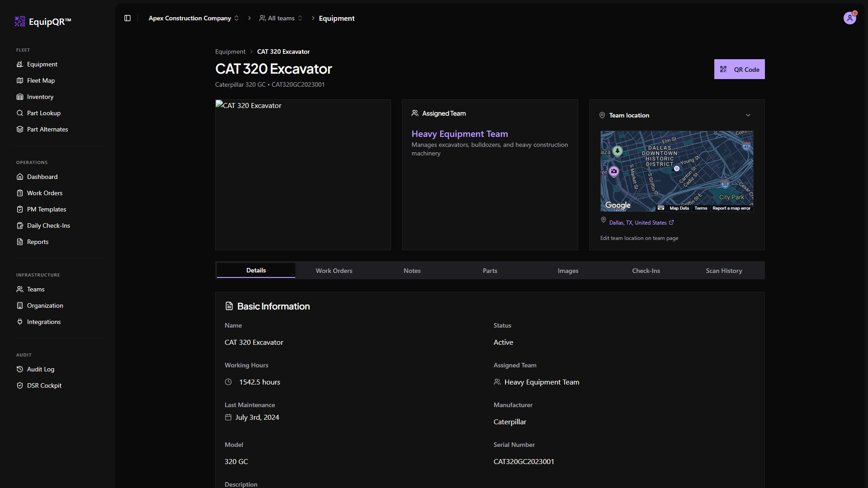Click the Teams people icon
868x488 pixels.
coord(20,289)
